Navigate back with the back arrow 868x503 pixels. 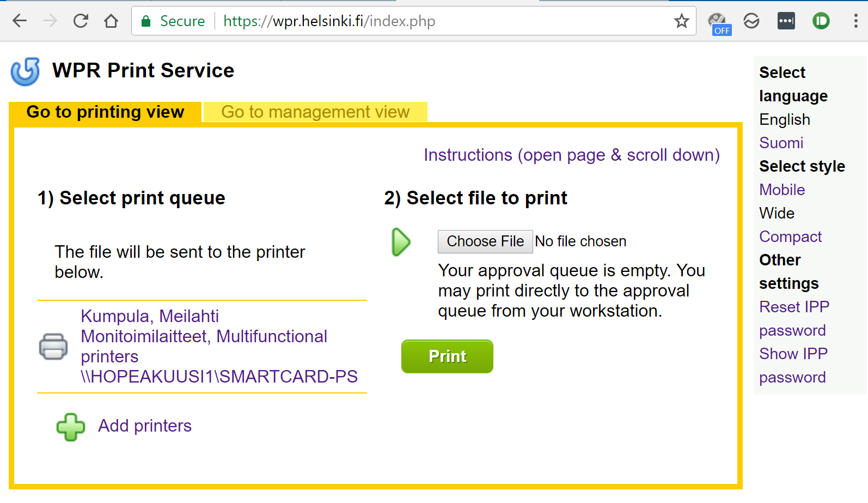tap(20, 21)
